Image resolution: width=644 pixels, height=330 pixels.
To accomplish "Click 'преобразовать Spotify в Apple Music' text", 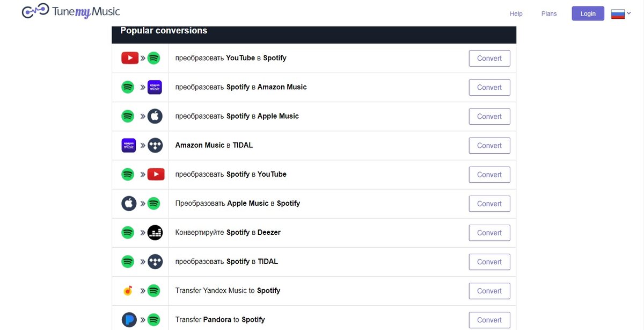I will 237,116.
